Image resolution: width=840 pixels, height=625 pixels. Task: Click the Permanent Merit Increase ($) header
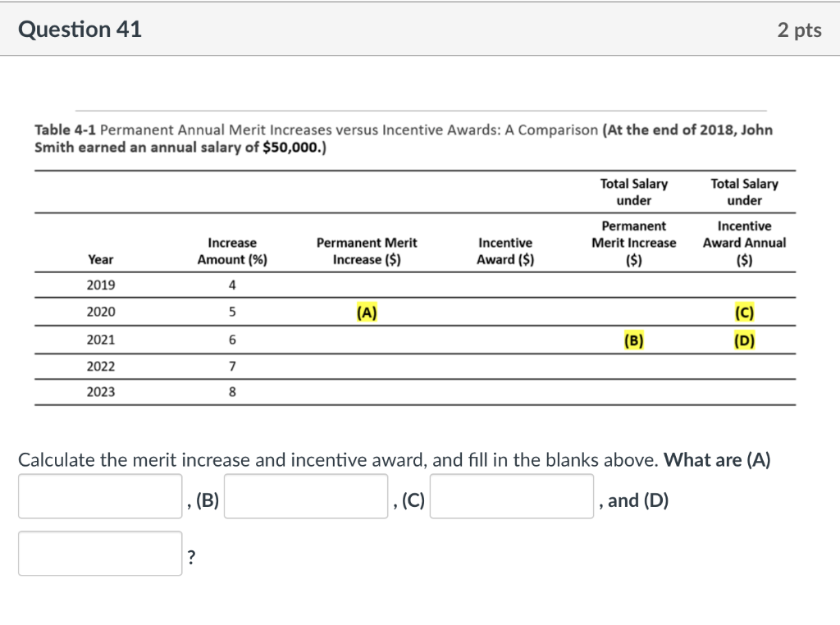[x=366, y=251]
